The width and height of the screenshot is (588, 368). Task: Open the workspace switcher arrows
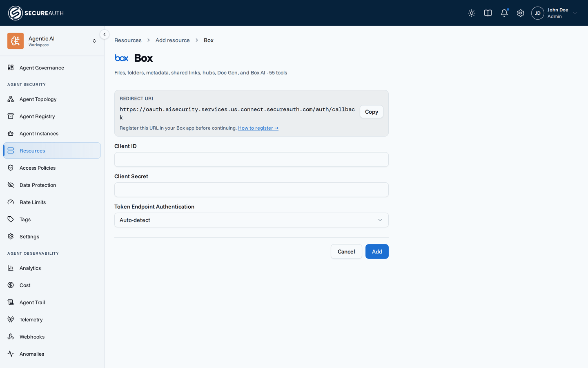click(x=94, y=41)
